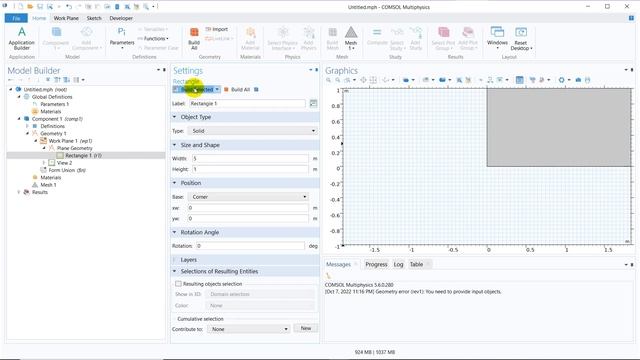Open the Progress tab

click(x=376, y=264)
